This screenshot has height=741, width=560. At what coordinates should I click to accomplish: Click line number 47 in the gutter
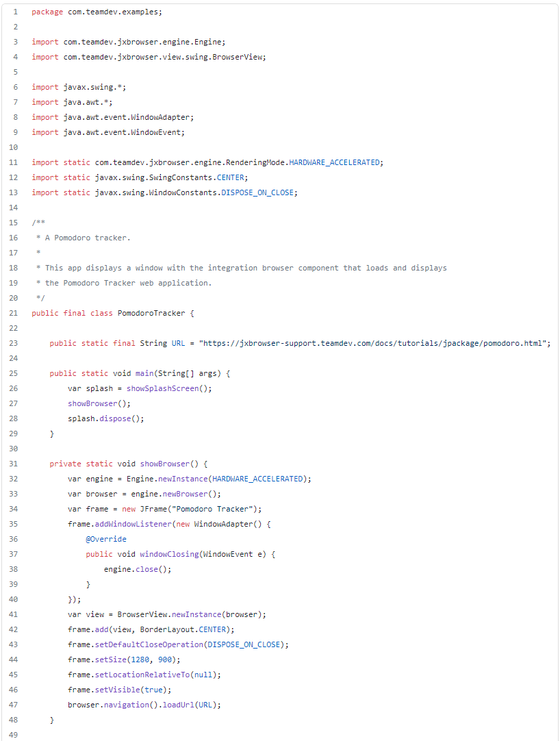pyautogui.click(x=13, y=705)
